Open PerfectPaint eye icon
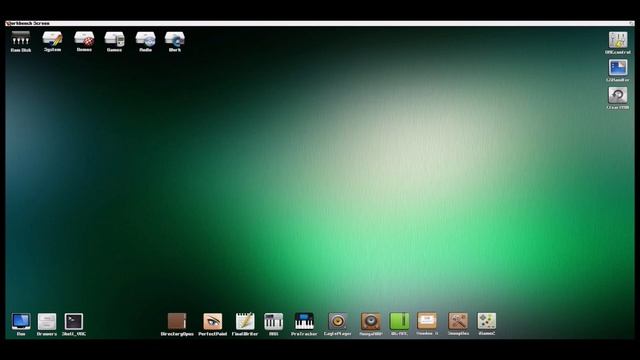 [213, 321]
